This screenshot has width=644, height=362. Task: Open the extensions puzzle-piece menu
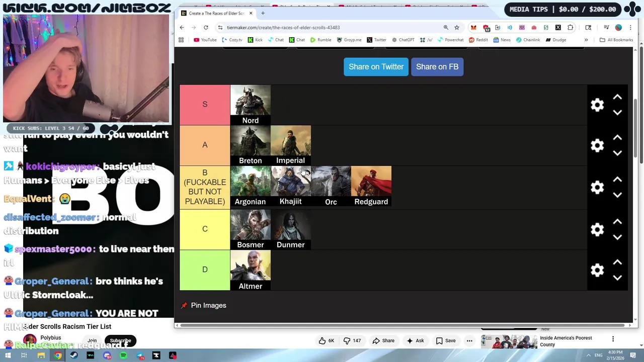coord(570,28)
